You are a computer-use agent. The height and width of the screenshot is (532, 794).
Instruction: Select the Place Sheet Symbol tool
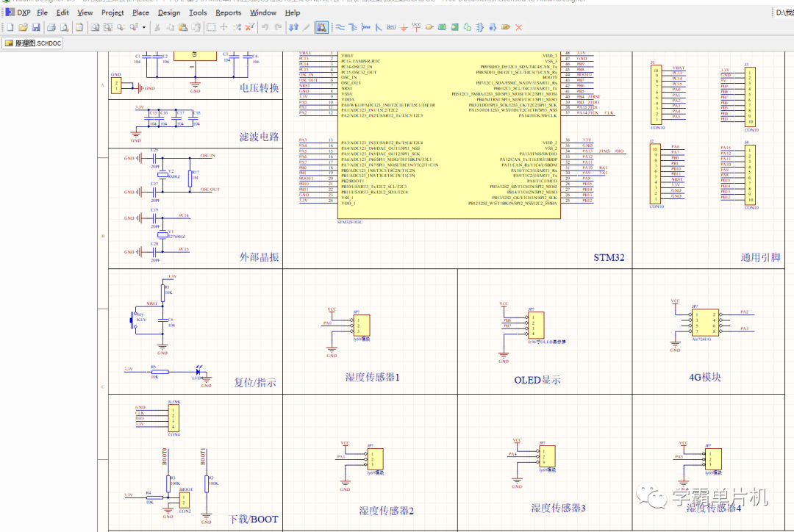442,27
